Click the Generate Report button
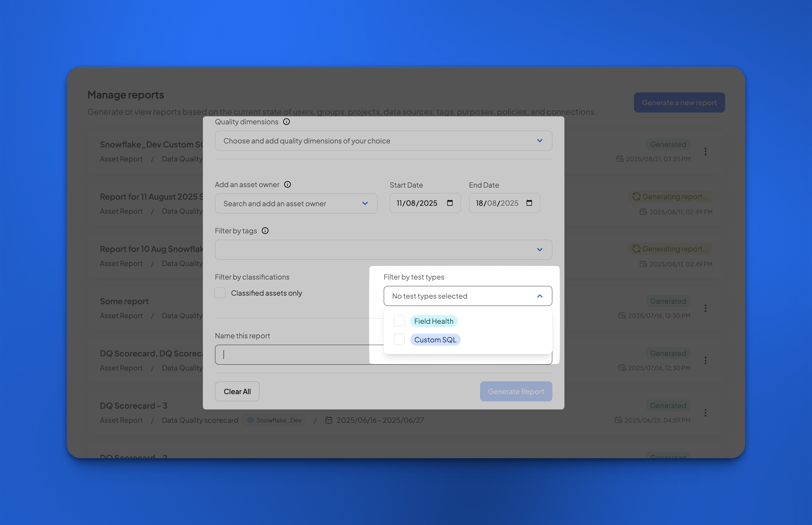This screenshot has width=812, height=525. [x=515, y=391]
